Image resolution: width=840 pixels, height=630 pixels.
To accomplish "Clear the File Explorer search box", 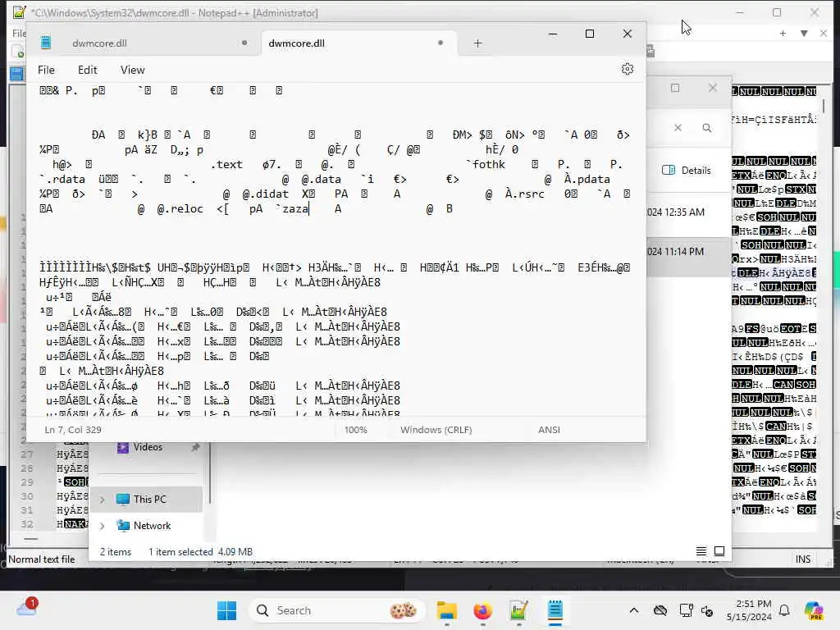I will click(x=678, y=127).
